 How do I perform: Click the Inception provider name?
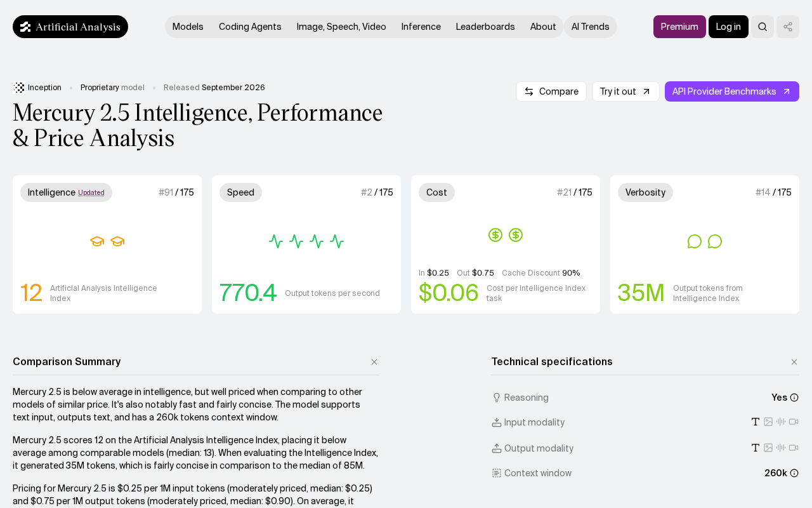(x=44, y=88)
